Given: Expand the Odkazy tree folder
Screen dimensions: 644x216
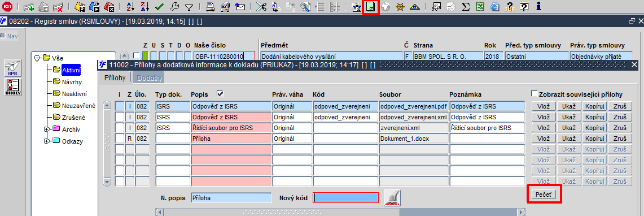Looking at the screenshot, I should (46, 141).
